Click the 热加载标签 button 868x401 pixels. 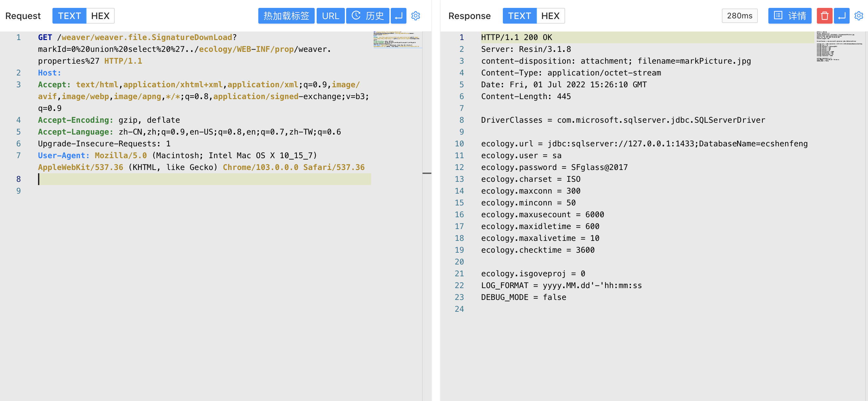click(286, 16)
